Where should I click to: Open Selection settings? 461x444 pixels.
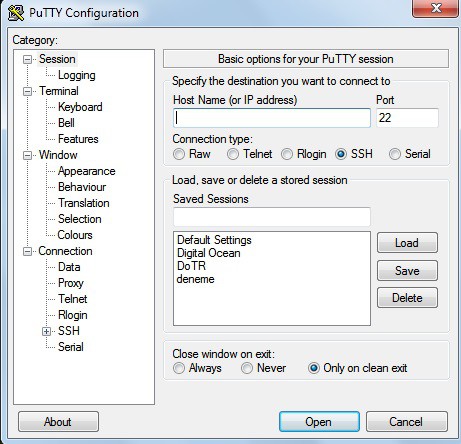(x=80, y=219)
